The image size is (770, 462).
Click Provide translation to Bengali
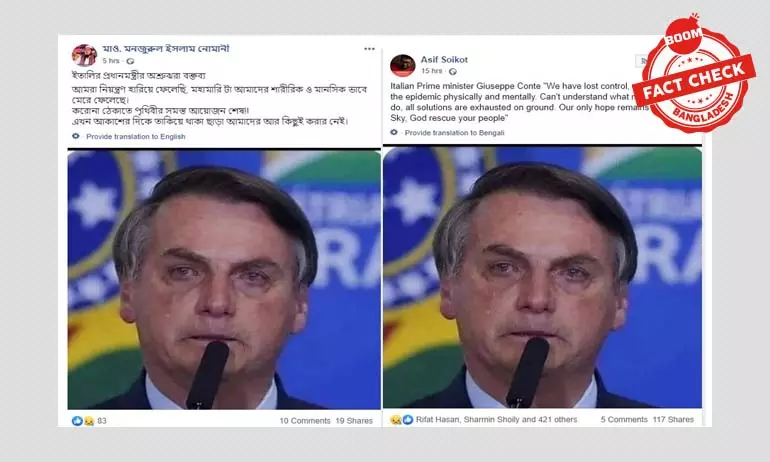click(454, 133)
